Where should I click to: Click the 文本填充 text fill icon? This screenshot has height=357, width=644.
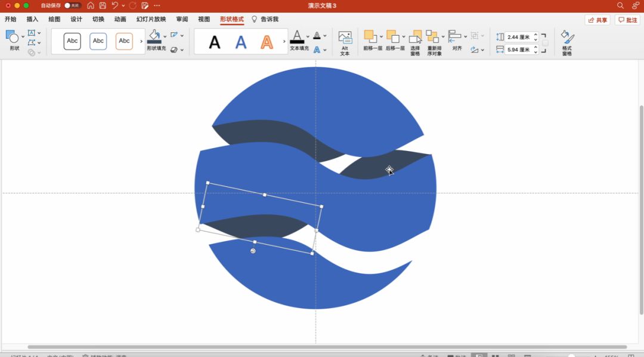coord(297,36)
